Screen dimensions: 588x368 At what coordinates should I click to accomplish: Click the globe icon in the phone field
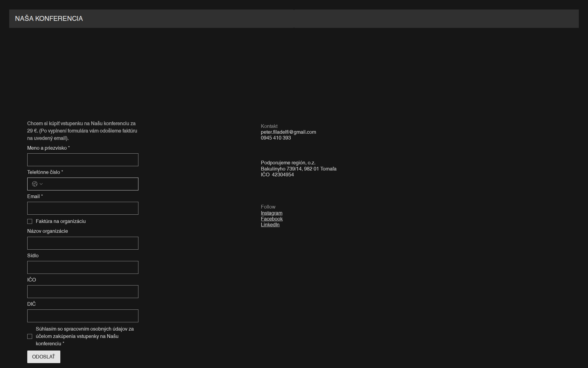[x=35, y=184]
